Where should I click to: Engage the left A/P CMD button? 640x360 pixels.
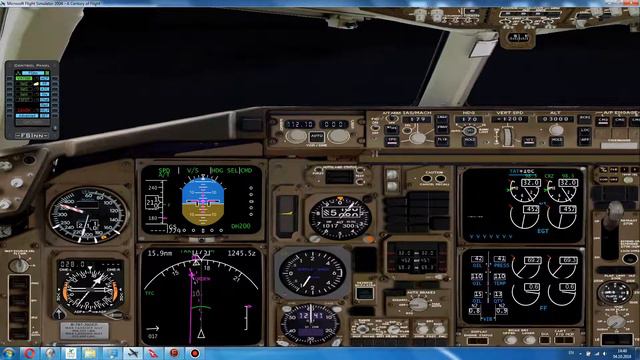tap(602, 121)
